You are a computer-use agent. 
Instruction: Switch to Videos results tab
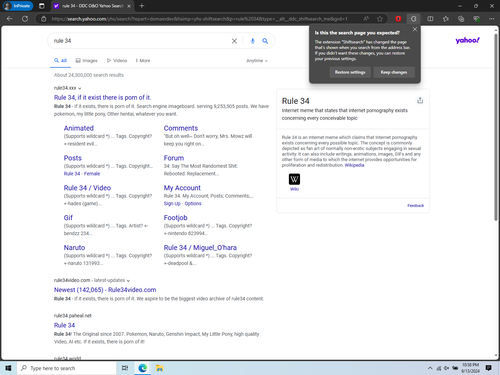(x=117, y=61)
